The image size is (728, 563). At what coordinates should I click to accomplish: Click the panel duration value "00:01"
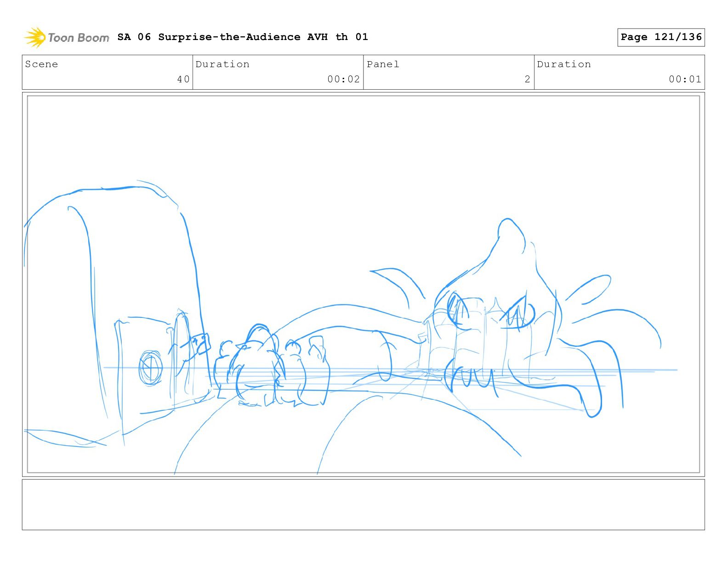[x=685, y=79]
